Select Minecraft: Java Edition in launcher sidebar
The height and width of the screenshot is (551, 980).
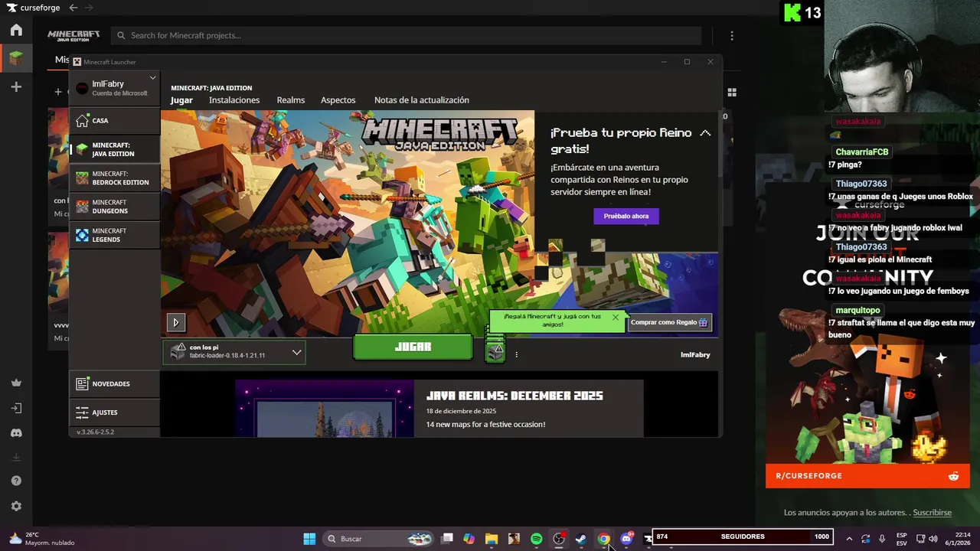115,149
